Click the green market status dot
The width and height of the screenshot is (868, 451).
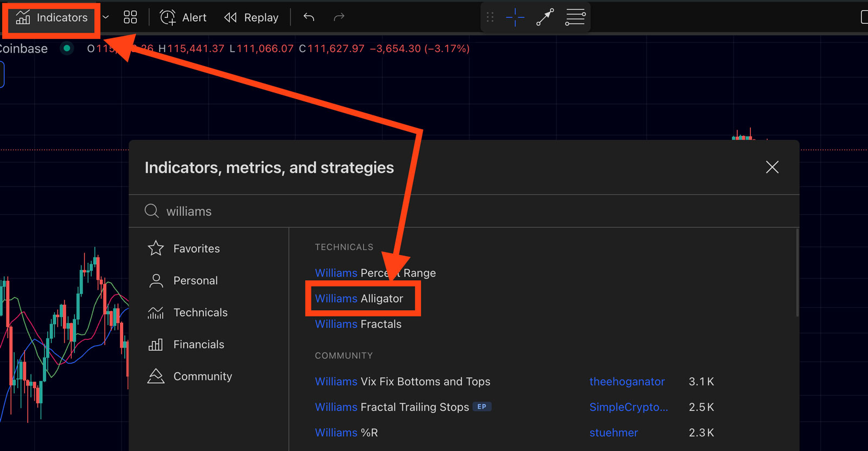coord(67,48)
